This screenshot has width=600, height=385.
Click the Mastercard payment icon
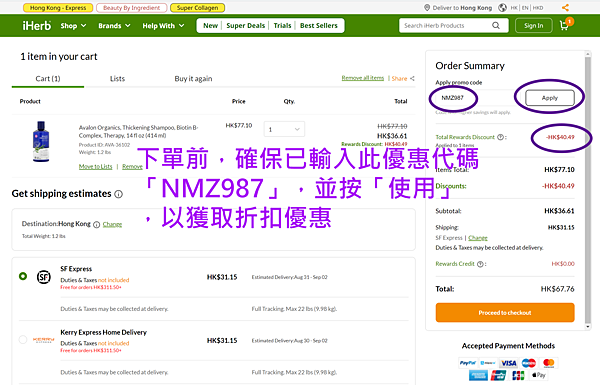click(549, 363)
